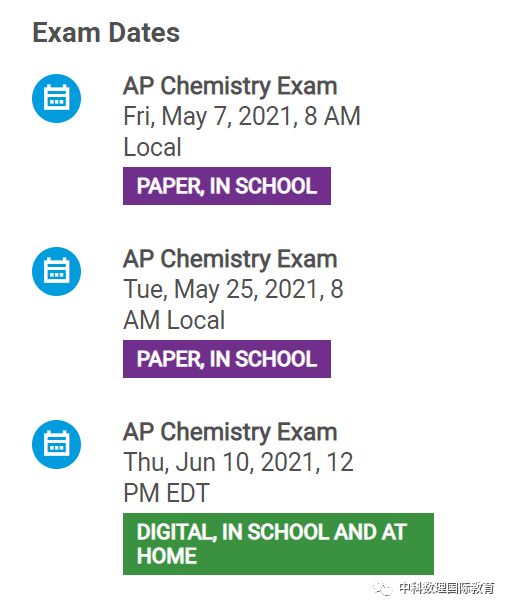This screenshot has width=511, height=611.
Task: Click the AM Local text of second exam
Action: pyautogui.click(x=174, y=320)
